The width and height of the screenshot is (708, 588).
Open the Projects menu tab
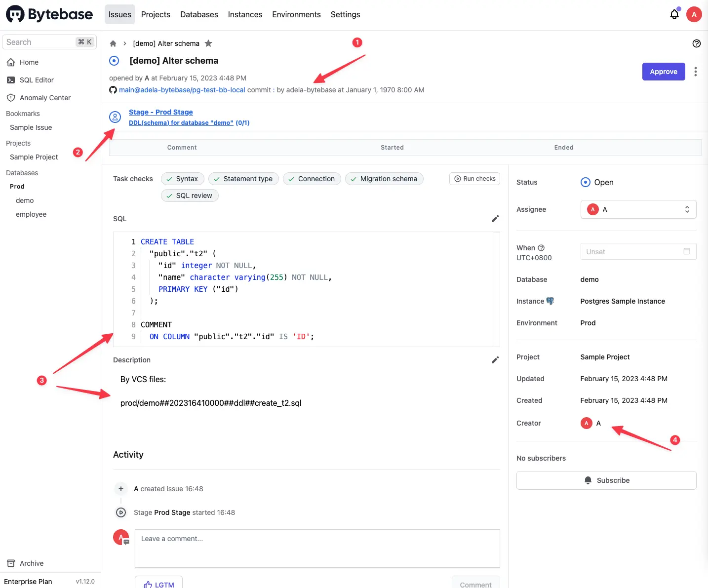point(156,15)
